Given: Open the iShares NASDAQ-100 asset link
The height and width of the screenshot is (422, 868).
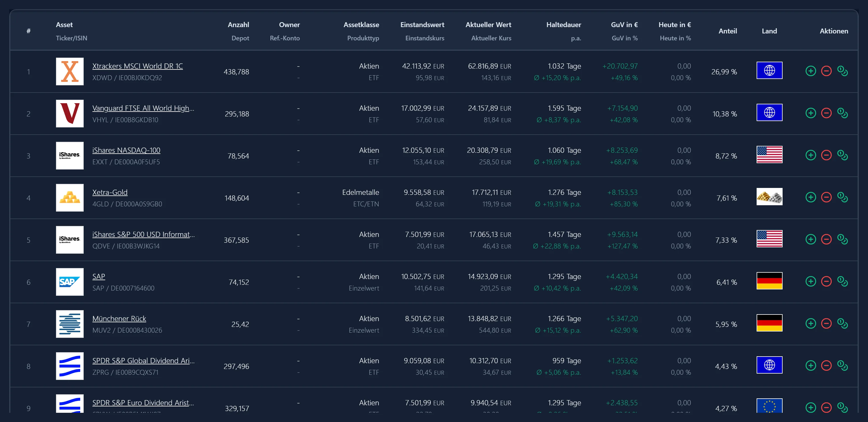Looking at the screenshot, I should pos(126,150).
